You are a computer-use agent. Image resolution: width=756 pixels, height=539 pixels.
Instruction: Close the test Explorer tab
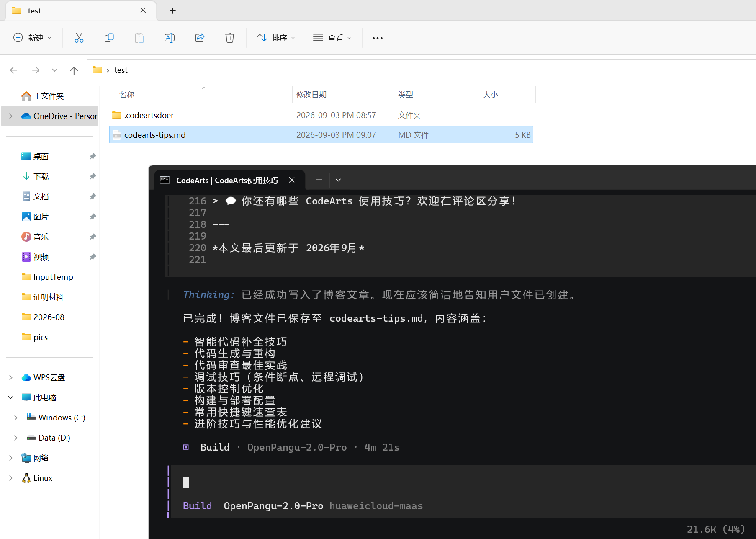tap(143, 10)
